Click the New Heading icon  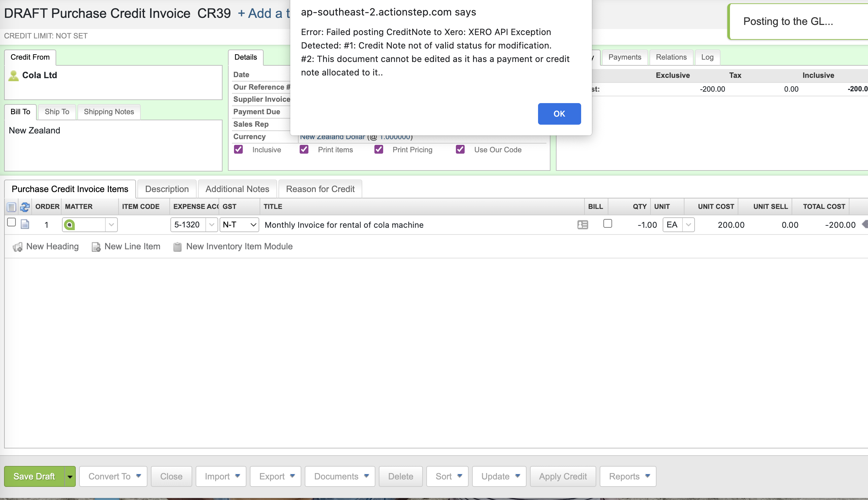pos(18,247)
